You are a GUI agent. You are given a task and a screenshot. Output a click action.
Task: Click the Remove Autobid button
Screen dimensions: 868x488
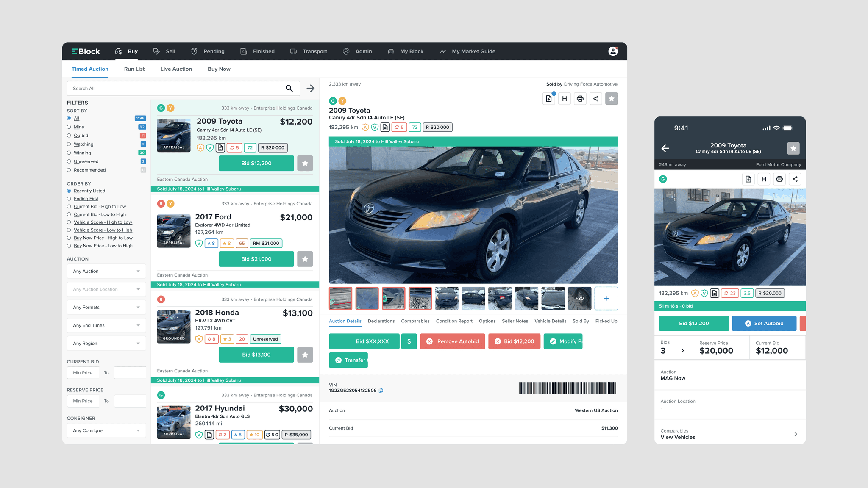coord(452,341)
